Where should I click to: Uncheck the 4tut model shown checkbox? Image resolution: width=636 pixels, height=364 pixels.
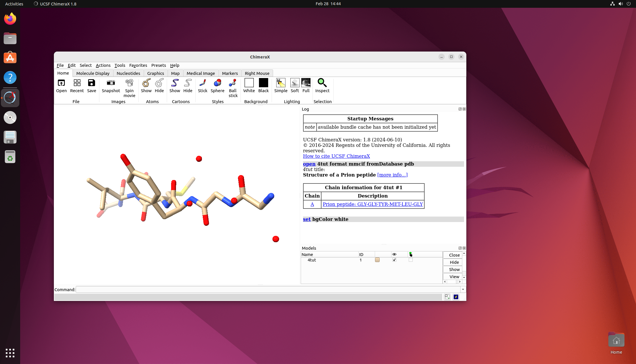point(394,260)
